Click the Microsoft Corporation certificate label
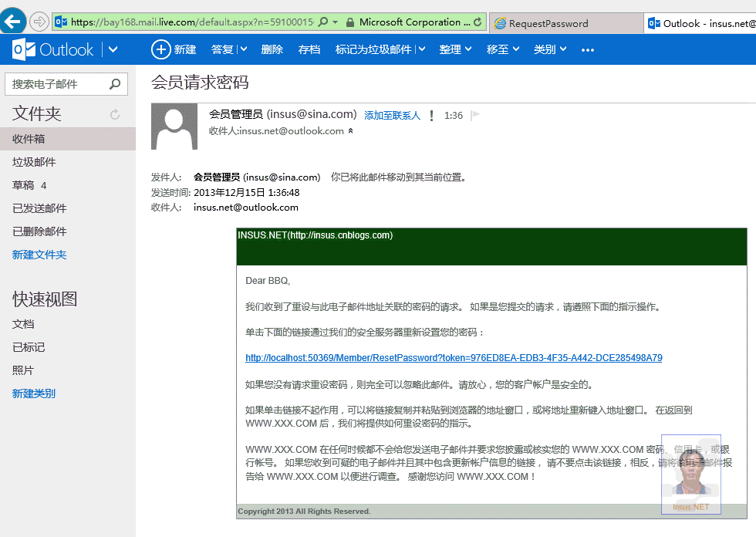The width and height of the screenshot is (756, 537). 415,22
